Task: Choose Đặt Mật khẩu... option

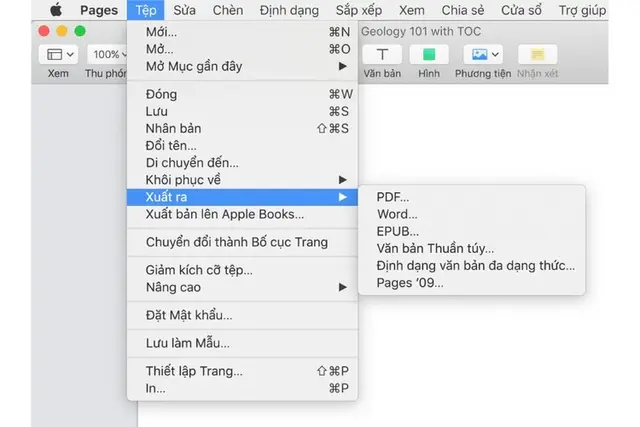Action: point(242,315)
